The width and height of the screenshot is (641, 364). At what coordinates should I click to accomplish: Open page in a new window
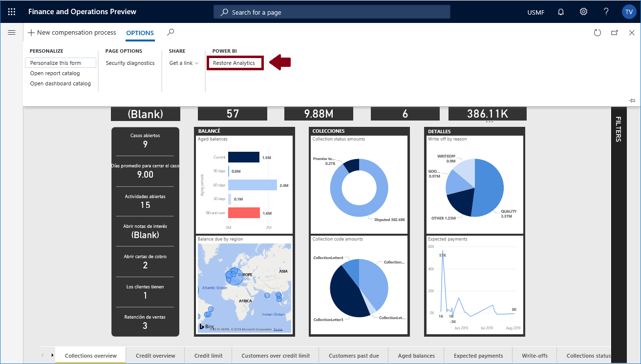pyautogui.click(x=615, y=32)
